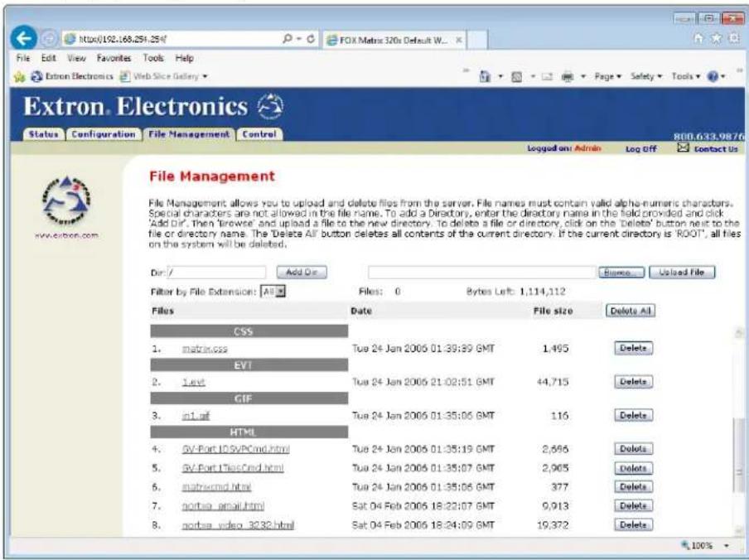Delete the nortxe_email.html file

pos(633,505)
